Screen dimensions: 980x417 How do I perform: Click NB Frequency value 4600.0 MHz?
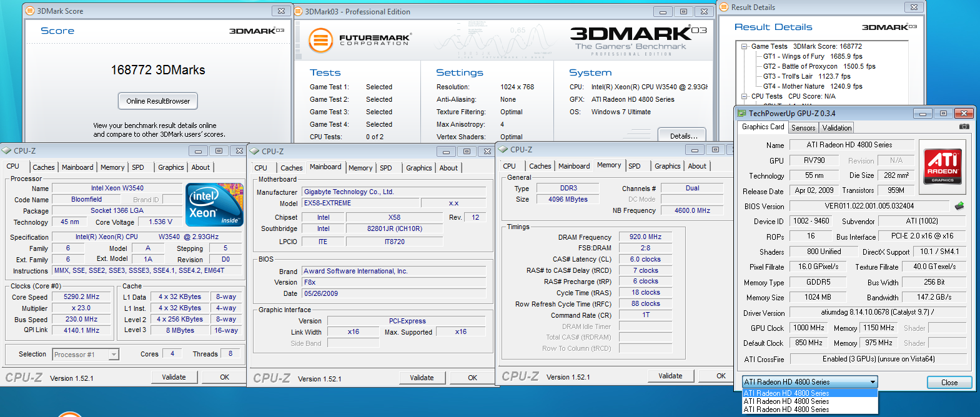click(x=692, y=210)
